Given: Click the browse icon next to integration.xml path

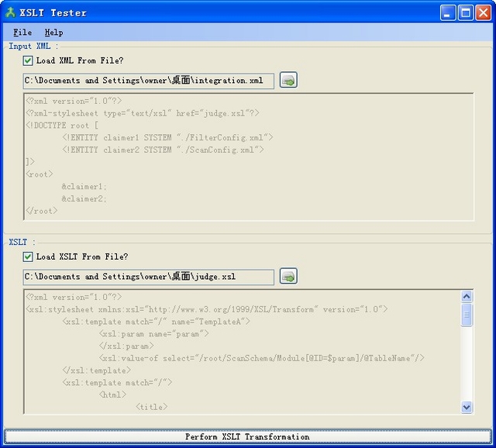Looking at the screenshot, I should point(288,80).
